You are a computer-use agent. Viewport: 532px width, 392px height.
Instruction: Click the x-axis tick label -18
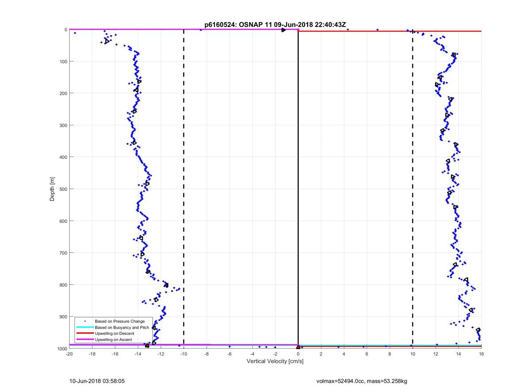pos(92,354)
